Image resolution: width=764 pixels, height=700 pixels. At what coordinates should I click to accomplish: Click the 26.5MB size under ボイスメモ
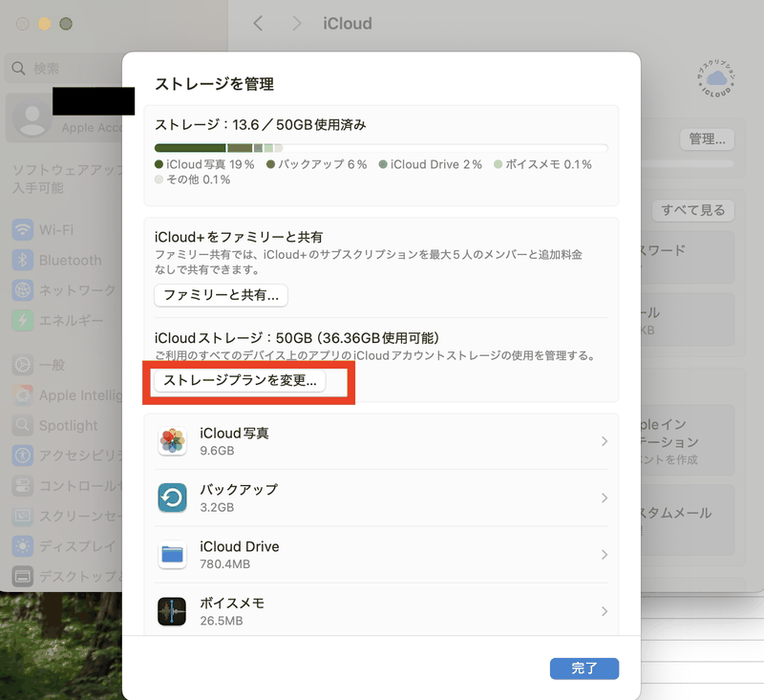click(222, 621)
